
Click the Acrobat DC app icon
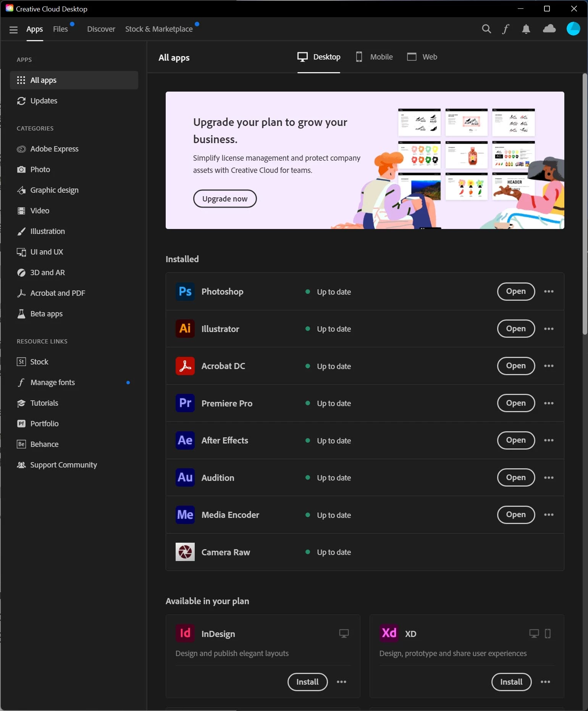tap(185, 366)
